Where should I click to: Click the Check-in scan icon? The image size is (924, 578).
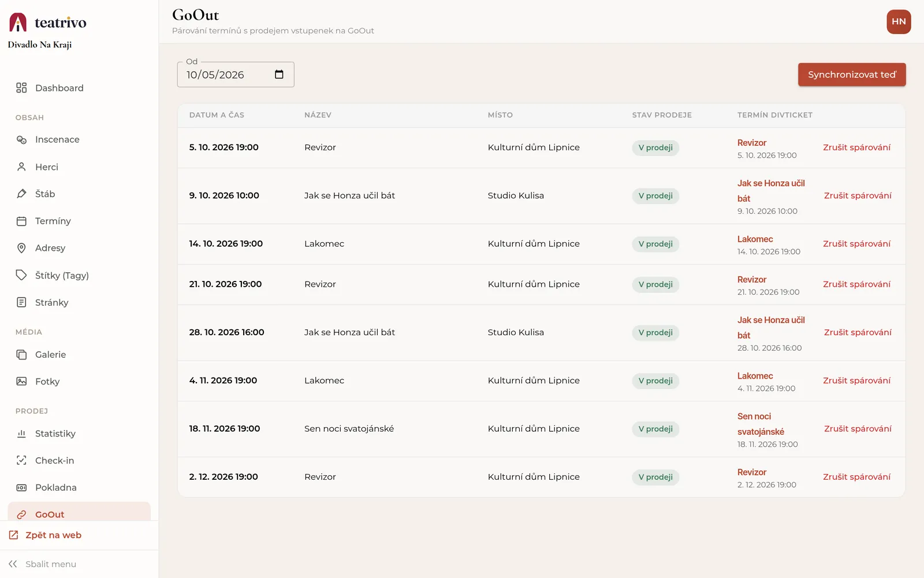pyautogui.click(x=21, y=461)
